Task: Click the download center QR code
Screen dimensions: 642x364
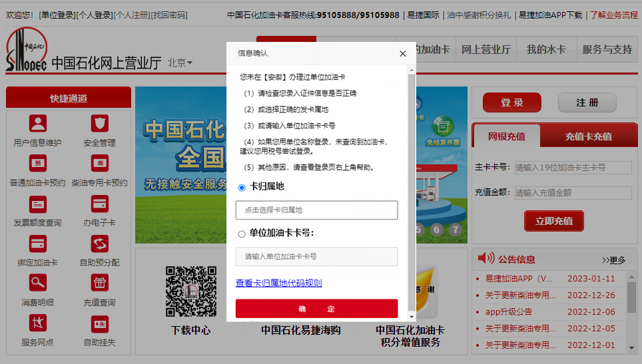Action: click(x=190, y=291)
